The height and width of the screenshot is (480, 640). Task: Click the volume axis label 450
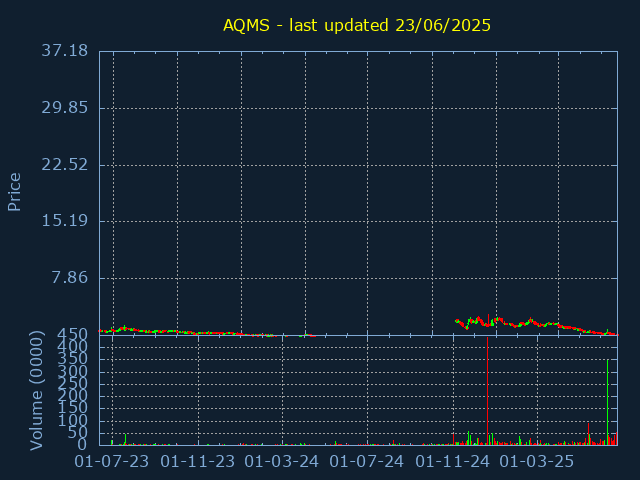pos(72,335)
